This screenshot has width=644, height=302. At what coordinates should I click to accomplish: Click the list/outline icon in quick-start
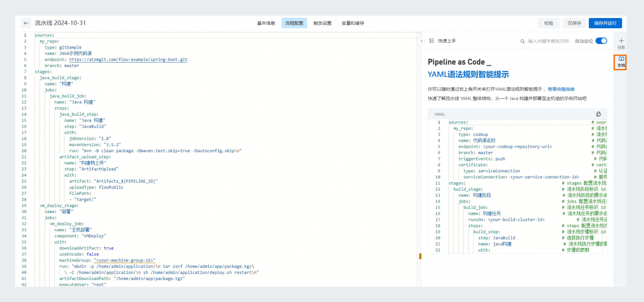pos(431,41)
